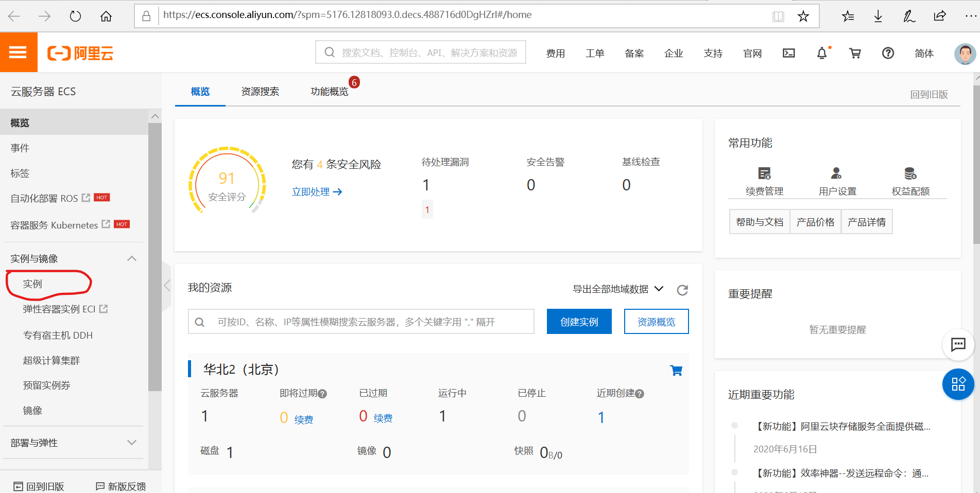Open favorites list icon

848,16
